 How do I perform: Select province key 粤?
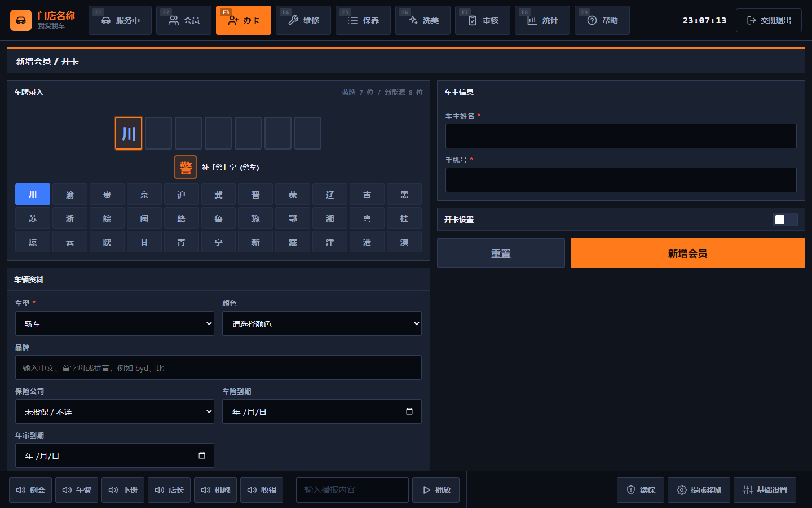(x=367, y=218)
